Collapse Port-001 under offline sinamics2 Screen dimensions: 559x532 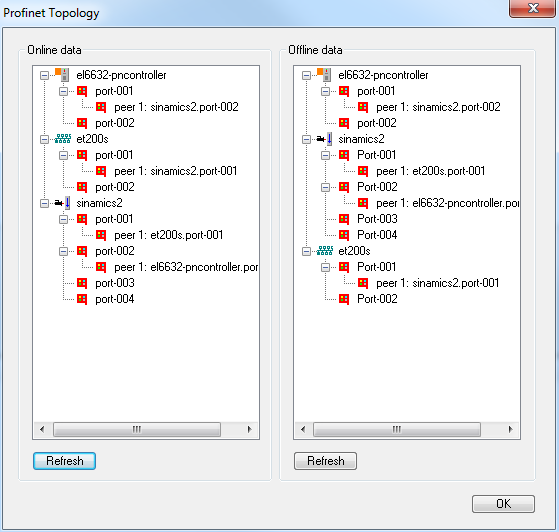click(x=325, y=155)
